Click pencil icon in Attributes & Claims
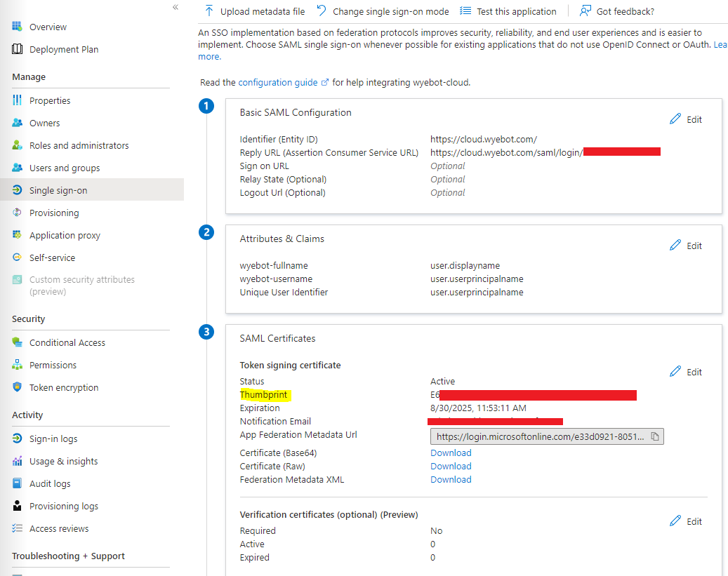The height and width of the screenshot is (576, 728). click(675, 246)
